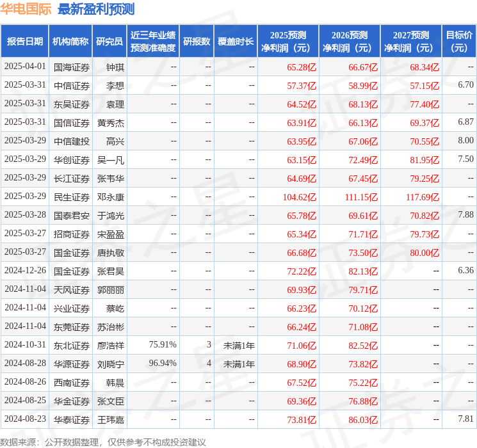The width and height of the screenshot is (477, 448).
Task: Select the 国信证券 institution cell
Action: tap(72, 123)
